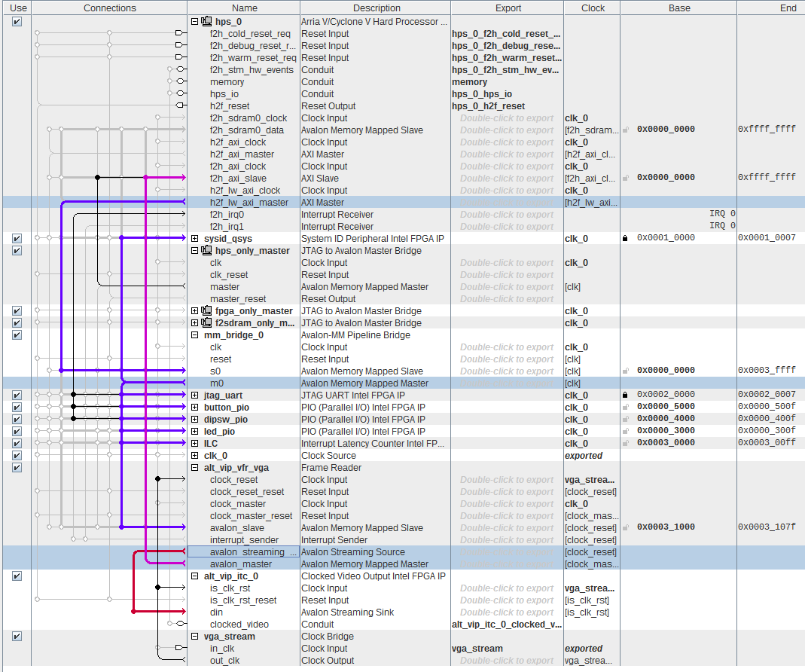Expand the f2sdram_only_m... component

coord(194,323)
